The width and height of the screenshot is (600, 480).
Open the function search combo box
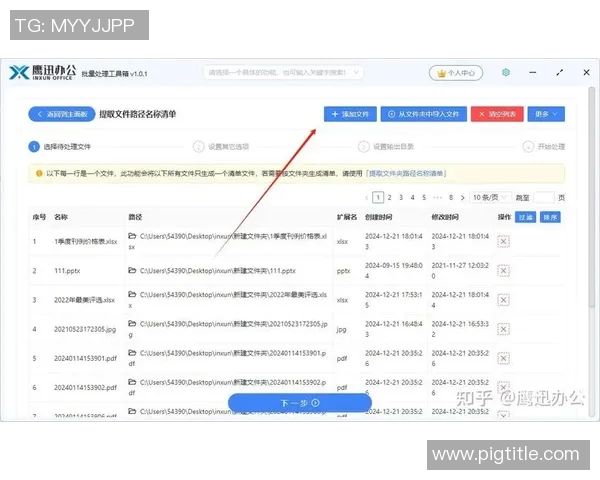283,72
